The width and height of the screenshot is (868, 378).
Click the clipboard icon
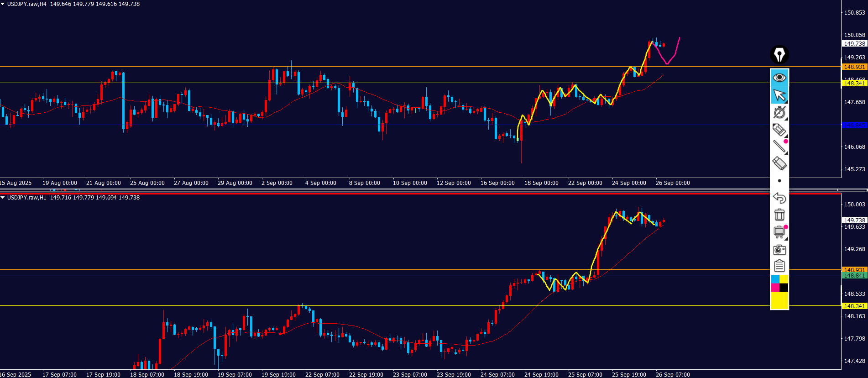pos(779,266)
